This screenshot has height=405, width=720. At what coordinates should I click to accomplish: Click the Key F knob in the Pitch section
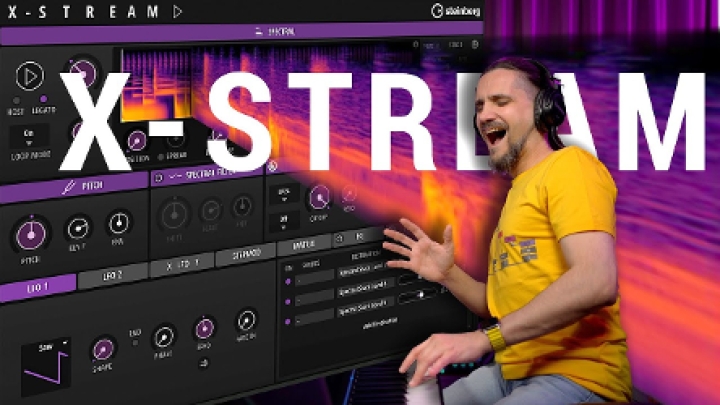[x=78, y=228]
